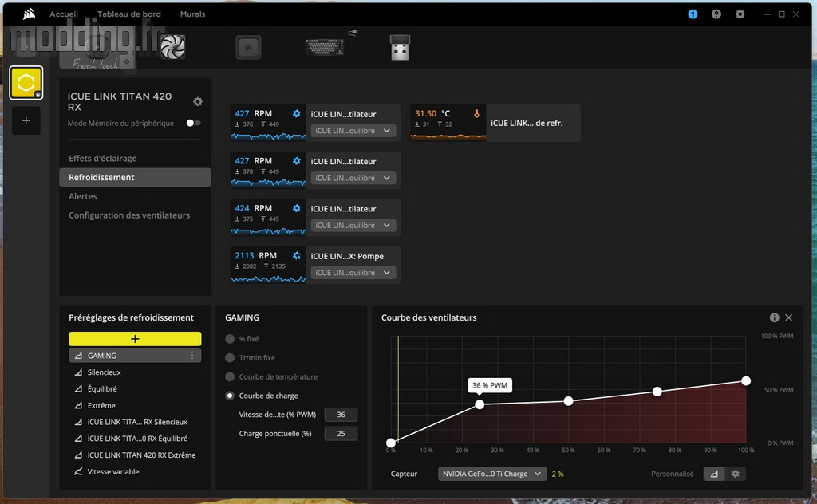Select the fan device icon
The image size is (817, 504).
172,47
